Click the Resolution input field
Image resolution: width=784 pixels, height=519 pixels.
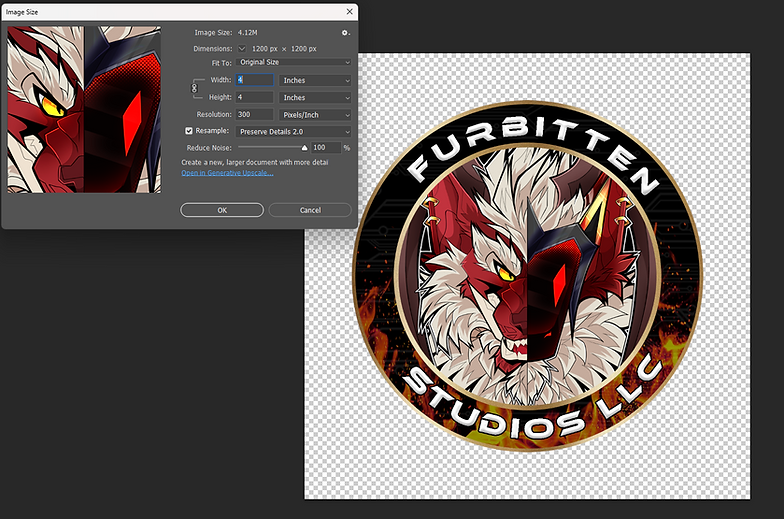pyautogui.click(x=254, y=114)
